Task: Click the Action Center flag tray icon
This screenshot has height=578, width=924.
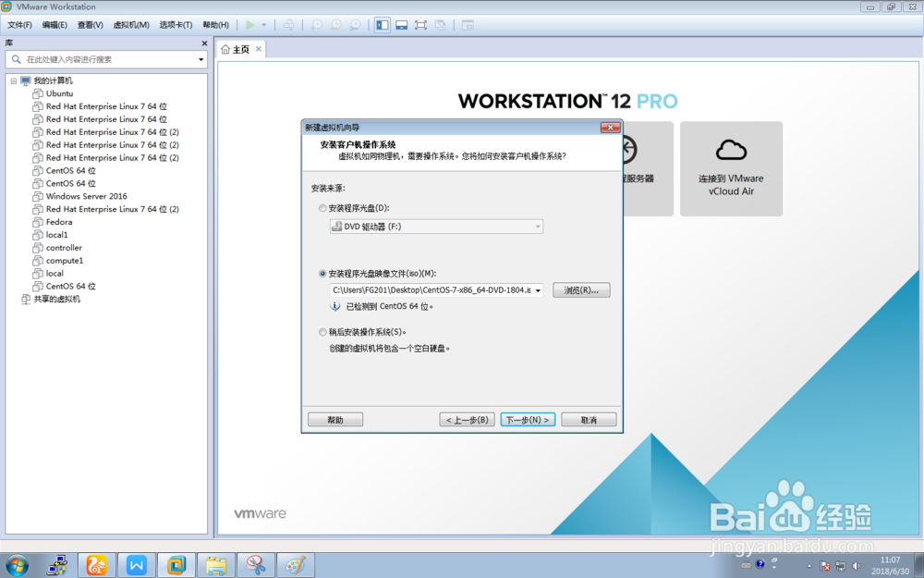Action: (x=825, y=566)
